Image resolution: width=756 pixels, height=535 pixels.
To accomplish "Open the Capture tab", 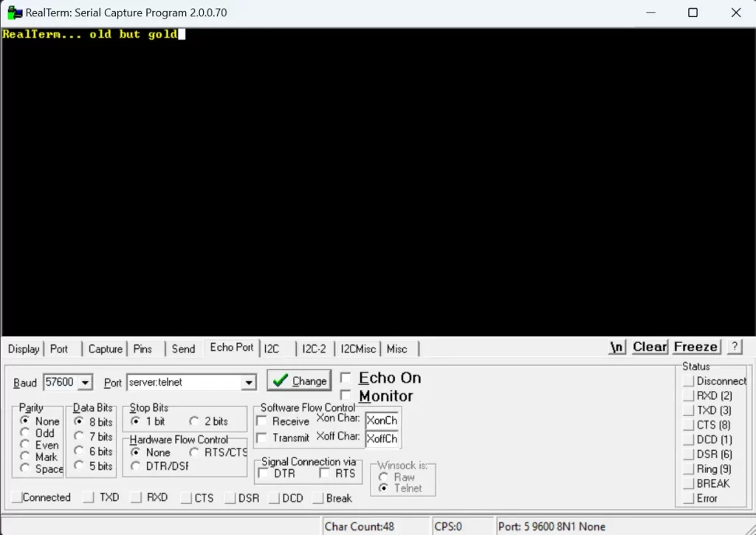I will point(105,349).
